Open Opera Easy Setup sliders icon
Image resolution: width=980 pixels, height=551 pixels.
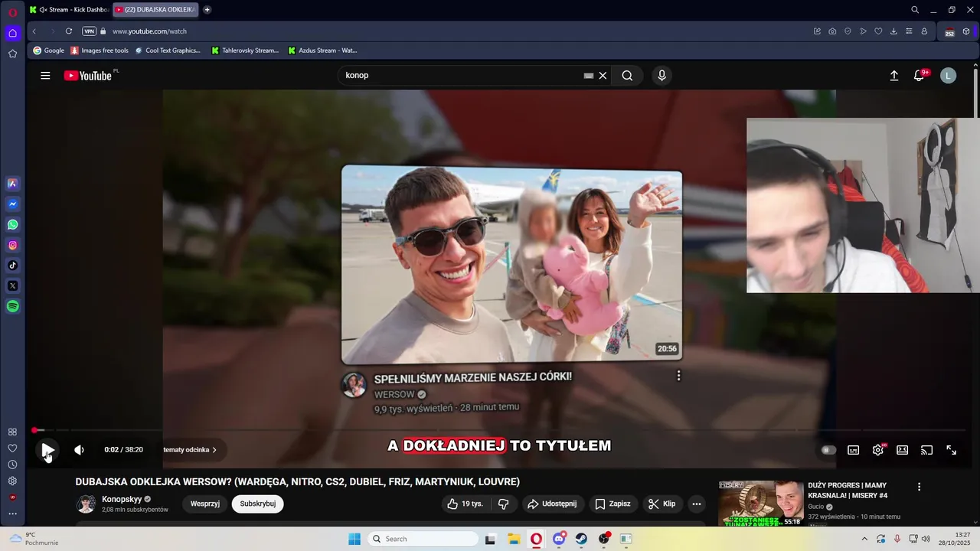coord(909,31)
